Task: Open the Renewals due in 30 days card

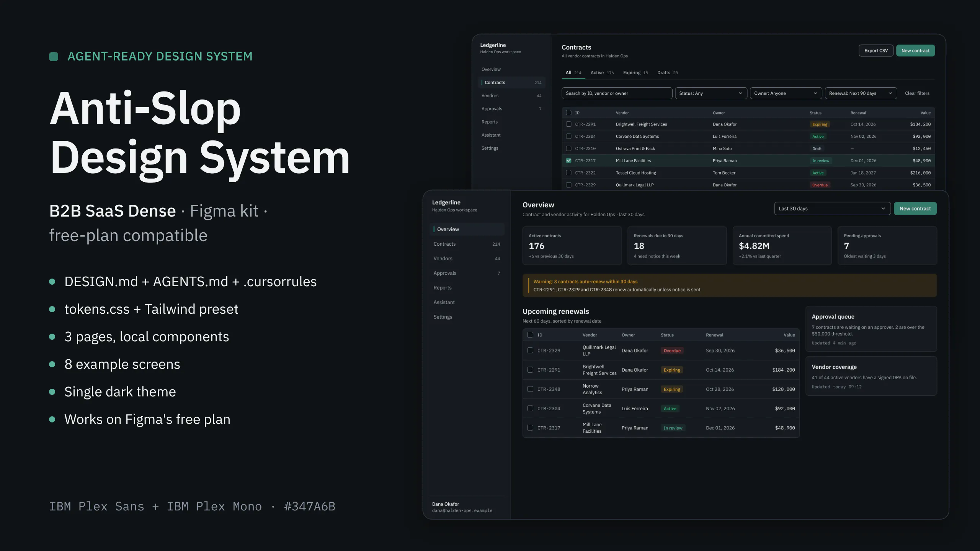Action: coord(677,246)
